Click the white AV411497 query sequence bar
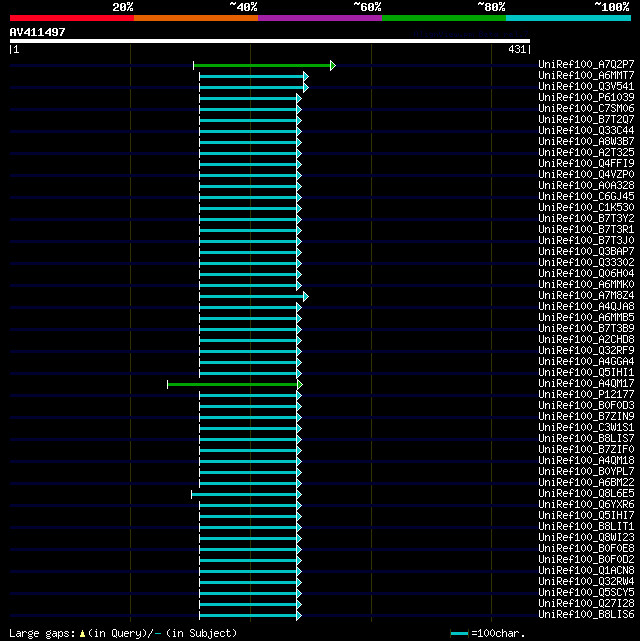This screenshot has height=641, width=640. point(270,41)
